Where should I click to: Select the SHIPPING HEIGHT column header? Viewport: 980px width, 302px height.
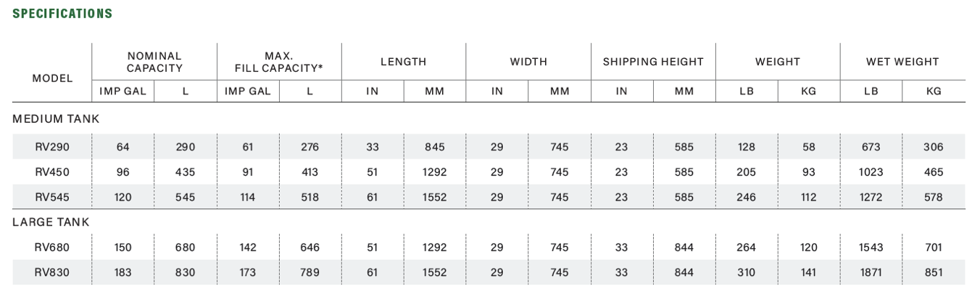tap(652, 62)
